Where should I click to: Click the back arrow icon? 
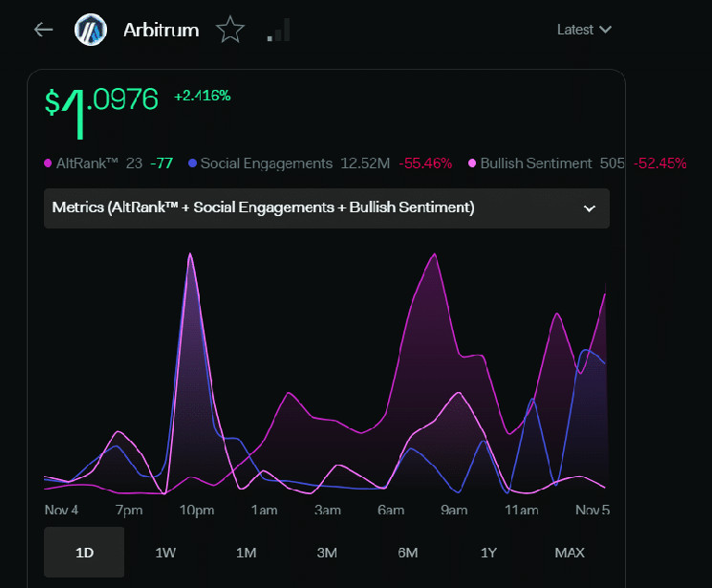coord(43,30)
